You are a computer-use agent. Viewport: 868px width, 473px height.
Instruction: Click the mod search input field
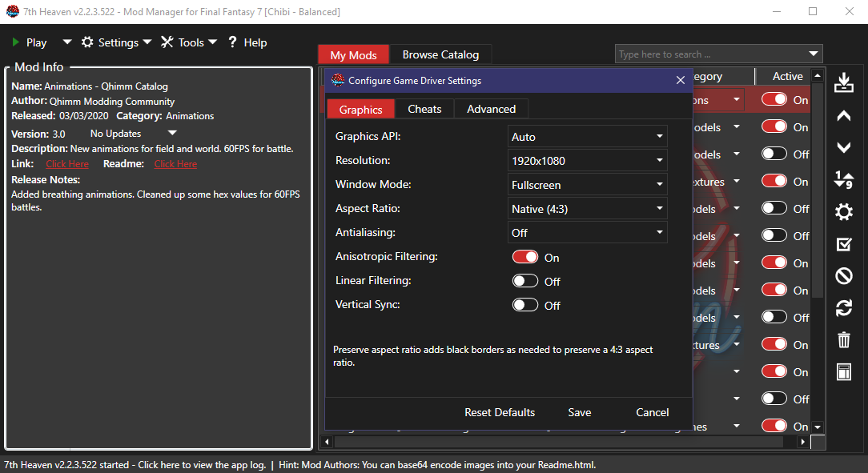click(x=711, y=54)
